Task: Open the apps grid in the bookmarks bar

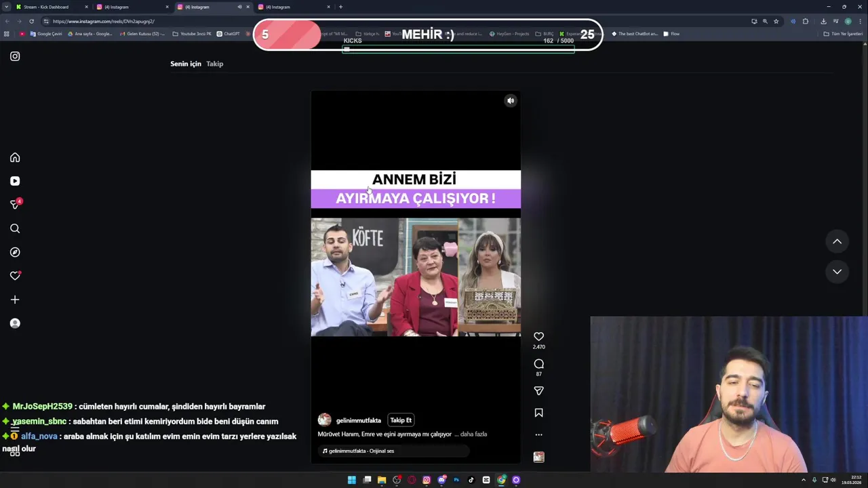Action: tap(7, 34)
